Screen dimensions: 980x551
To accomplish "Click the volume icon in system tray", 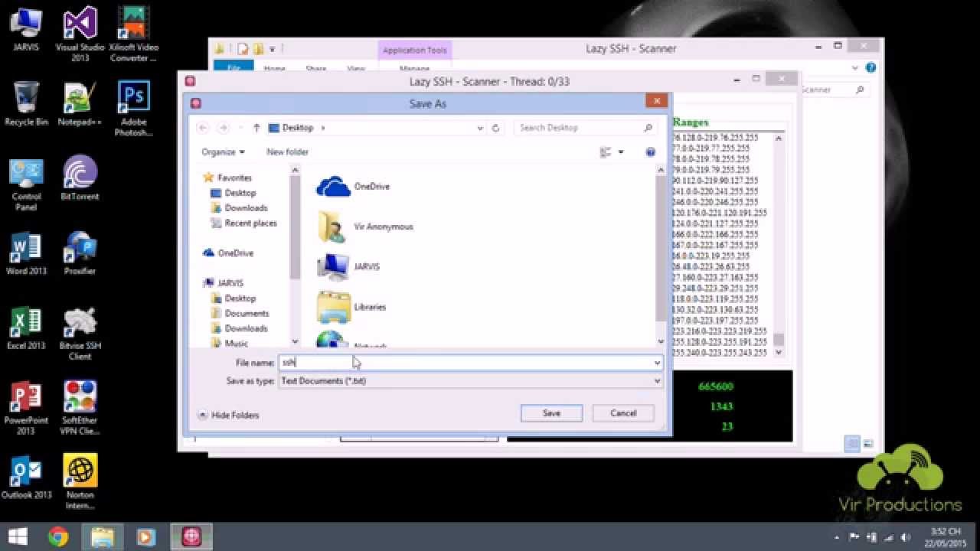I will pos(904,537).
